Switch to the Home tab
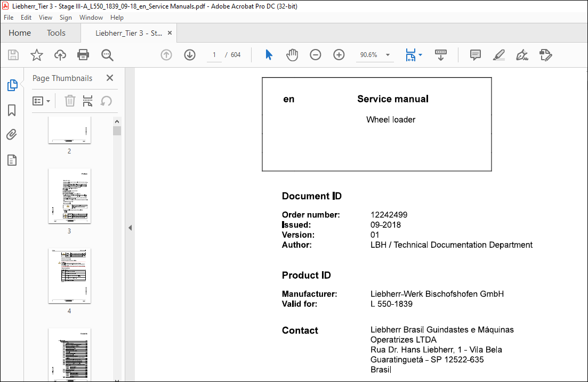The width and height of the screenshot is (588, 382). [20, 33]
